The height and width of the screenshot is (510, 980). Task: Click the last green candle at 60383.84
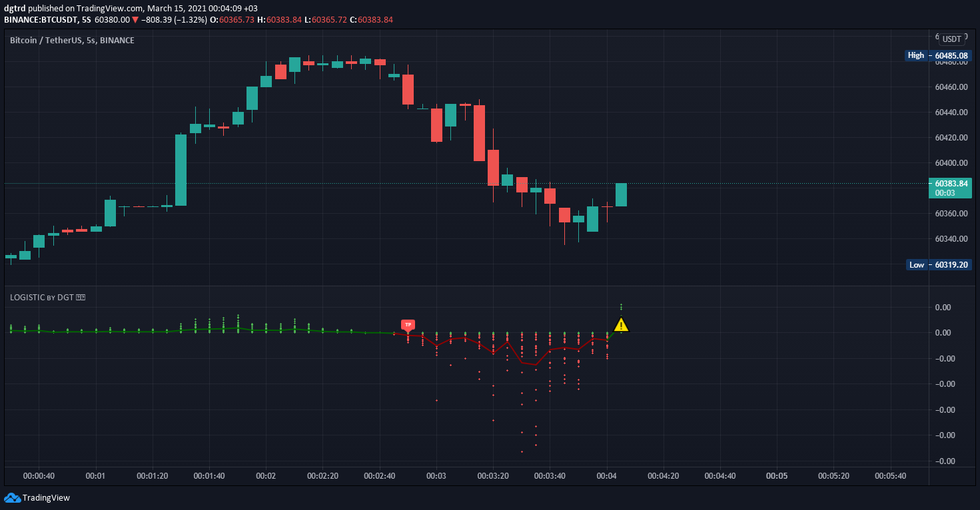coord(621,194)
